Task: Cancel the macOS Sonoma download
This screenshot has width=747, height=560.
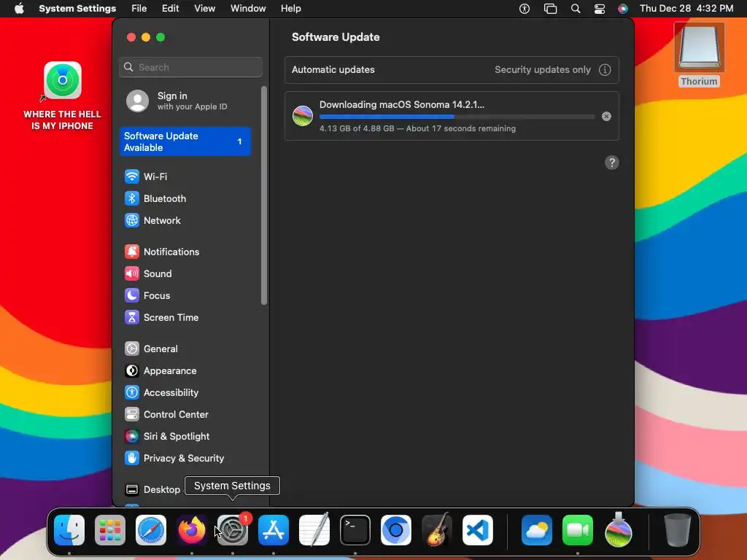Action: pyautogui.click(x=606, y=116)
